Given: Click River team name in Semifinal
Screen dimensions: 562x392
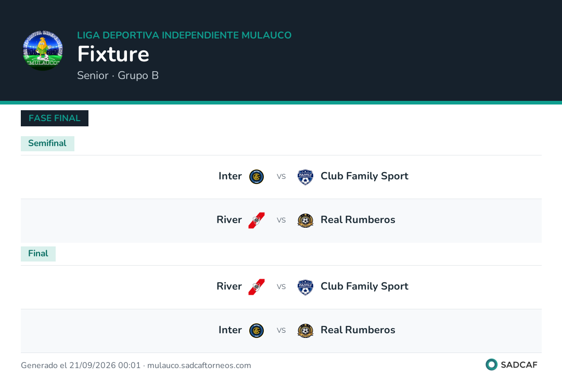Looking at the screenshot, I should tap(229, 220).
